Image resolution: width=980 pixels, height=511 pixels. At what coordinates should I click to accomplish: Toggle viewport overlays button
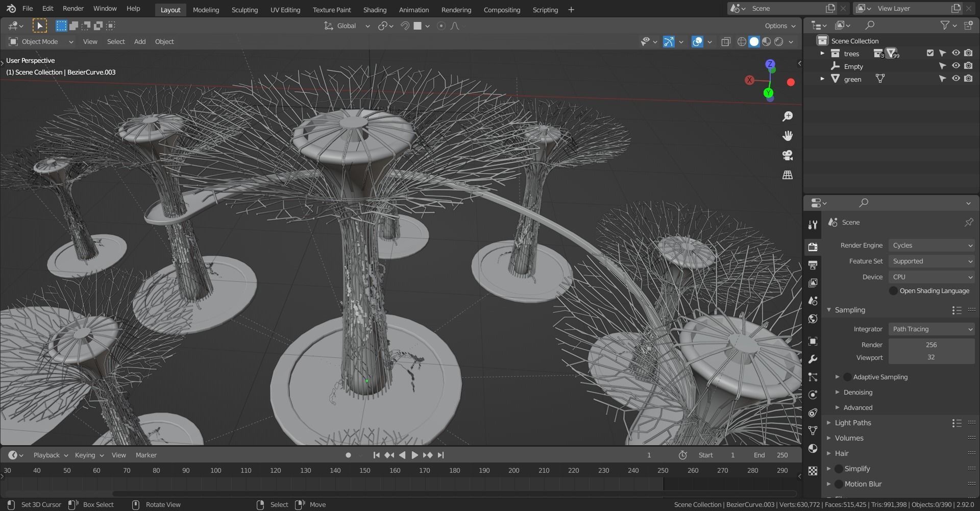(697, 42)
